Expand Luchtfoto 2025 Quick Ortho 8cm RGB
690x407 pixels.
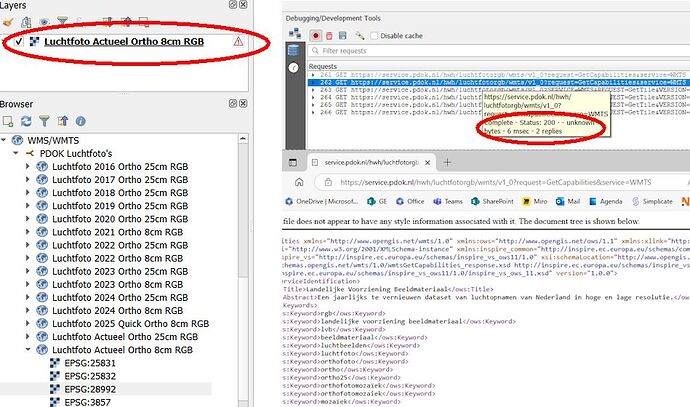[28, 323]
